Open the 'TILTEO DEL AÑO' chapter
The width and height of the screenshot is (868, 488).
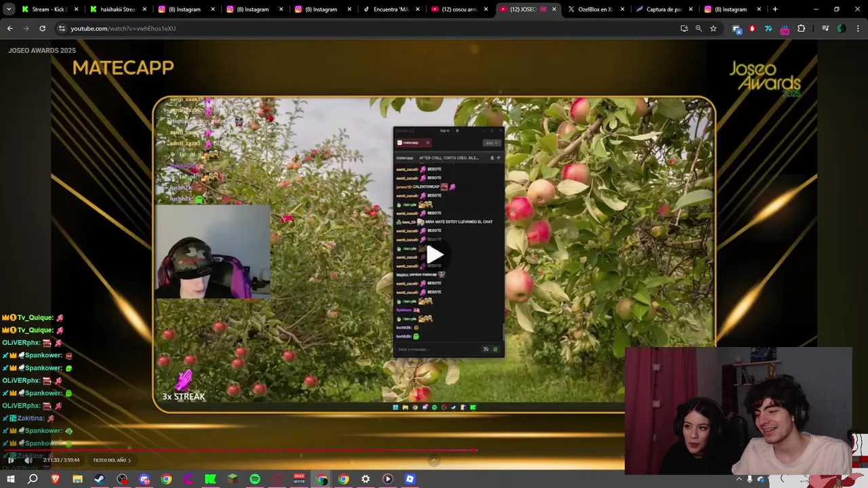(112, 460)
